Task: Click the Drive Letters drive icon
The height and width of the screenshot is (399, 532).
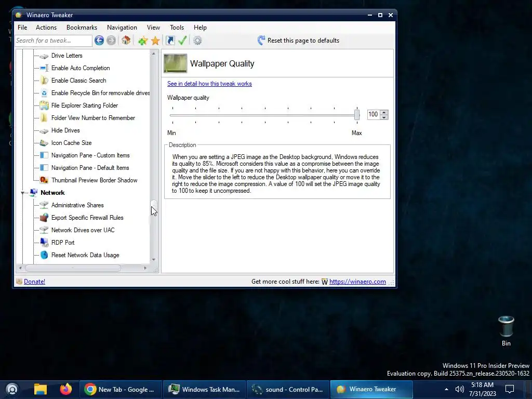Action: coord(44,56)
